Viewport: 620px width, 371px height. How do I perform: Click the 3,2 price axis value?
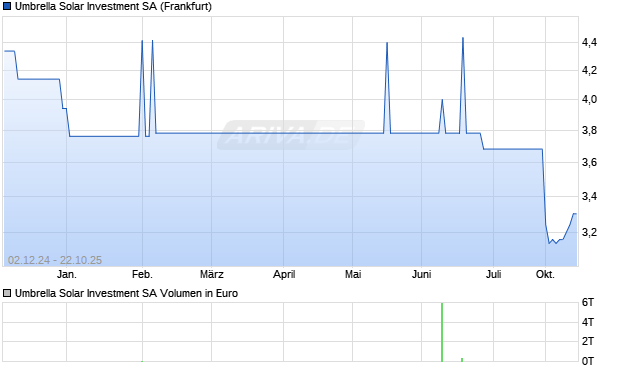tap(589, 233)
